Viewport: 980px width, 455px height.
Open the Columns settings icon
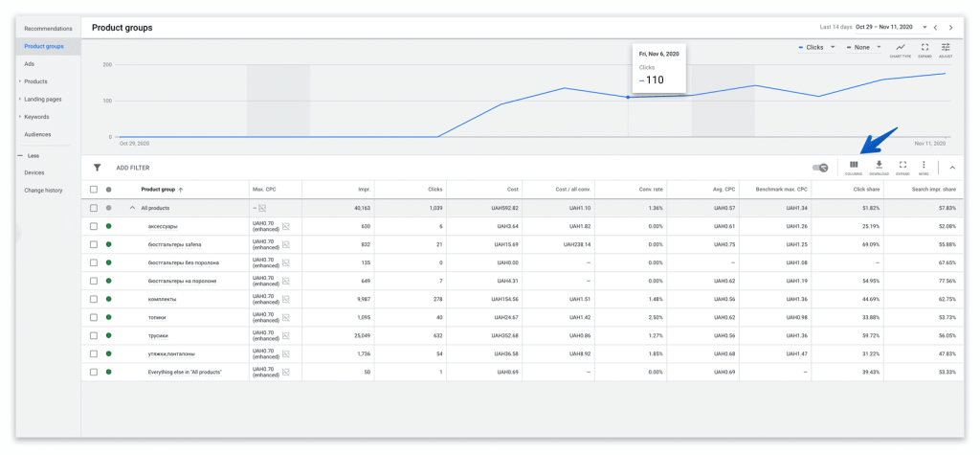point(854,167)
